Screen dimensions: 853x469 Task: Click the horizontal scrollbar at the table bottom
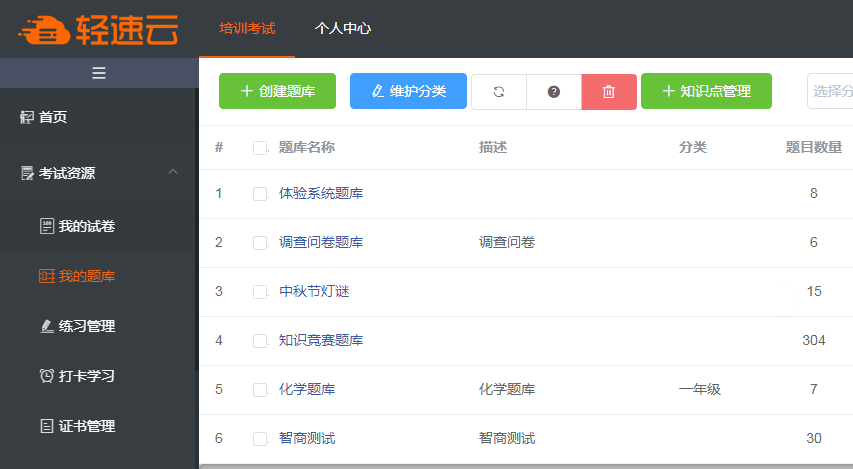pyautogui.click(x=526, y=466)
